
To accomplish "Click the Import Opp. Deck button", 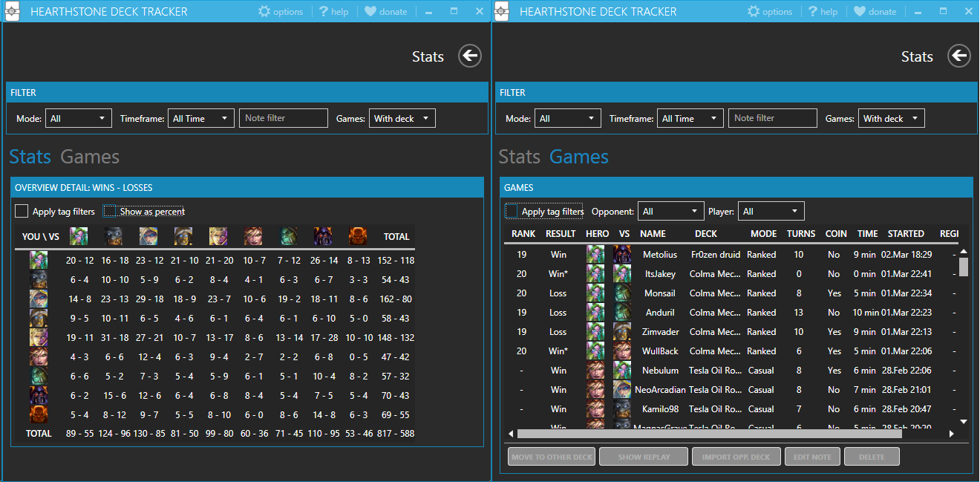I will click(736, 457).
